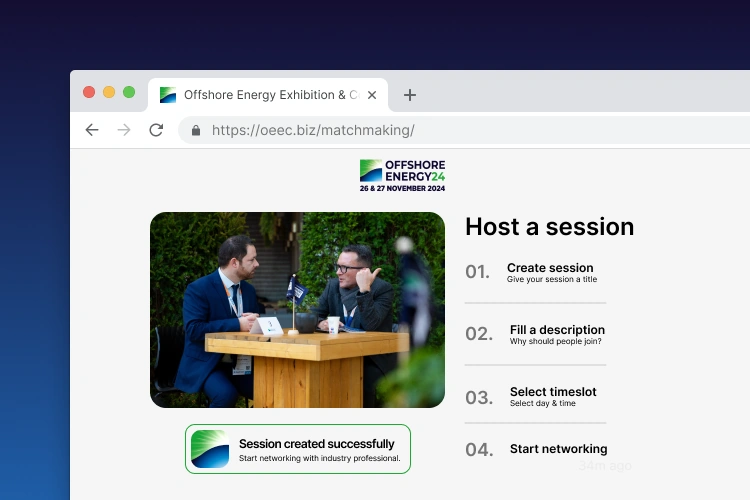Click the '04.' step number

[479, 450]
